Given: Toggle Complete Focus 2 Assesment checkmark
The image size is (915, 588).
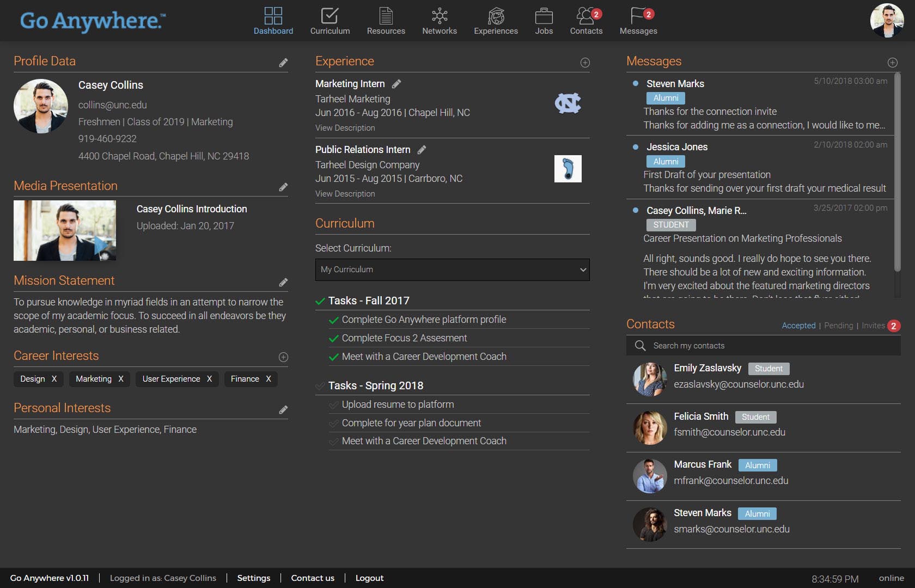Looking at the screenshot, I should (333, 339).
